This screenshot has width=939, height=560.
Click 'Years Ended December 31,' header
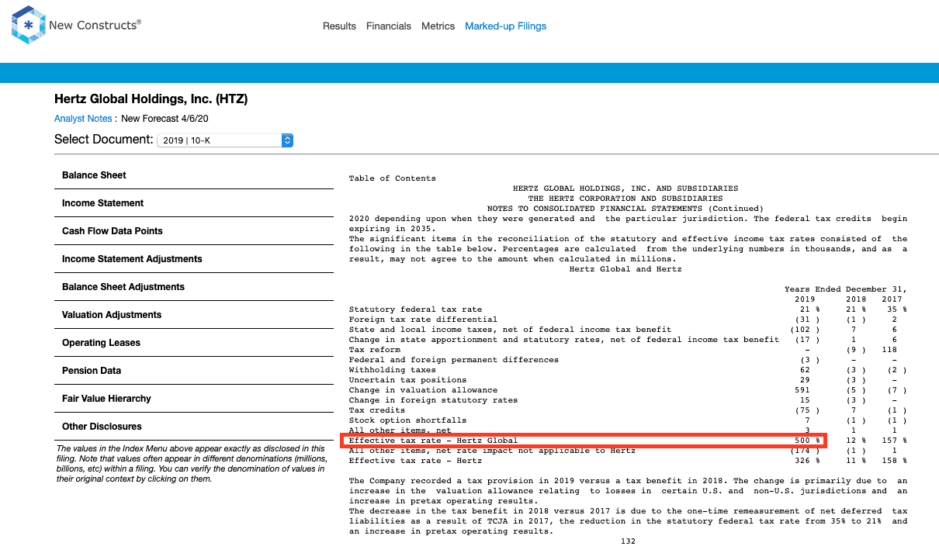[845, 289]
